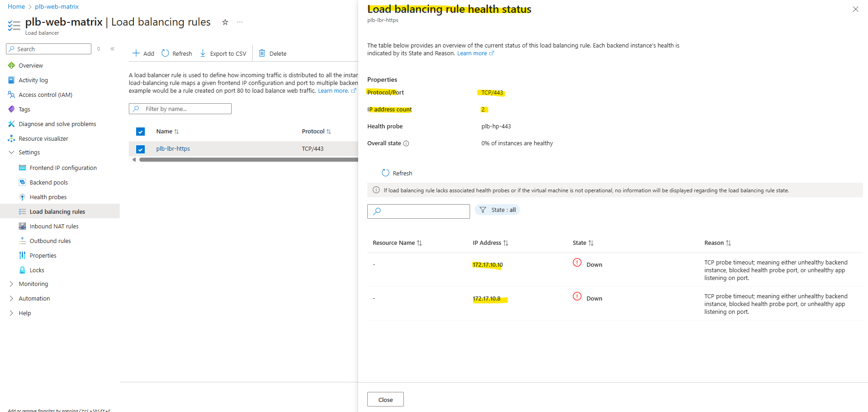Image resolution: width=868 pixels, height=412 pixels.
Task: Open the State : all filter
Action: [x=497, y=210]
